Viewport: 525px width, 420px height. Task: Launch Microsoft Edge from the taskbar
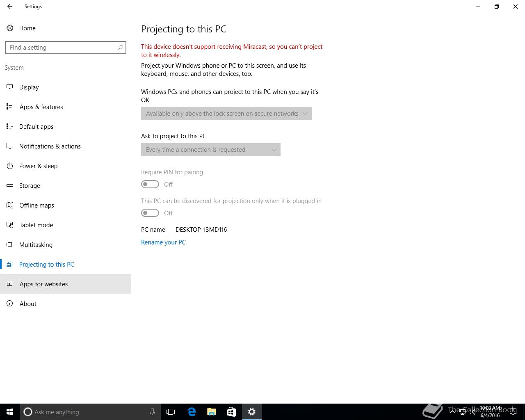pos(192,412)
